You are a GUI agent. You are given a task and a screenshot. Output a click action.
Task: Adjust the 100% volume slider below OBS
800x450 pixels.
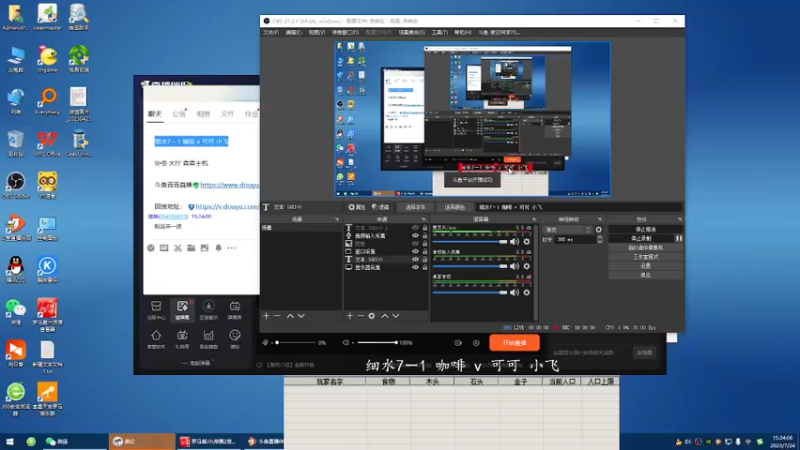[377, 343]
